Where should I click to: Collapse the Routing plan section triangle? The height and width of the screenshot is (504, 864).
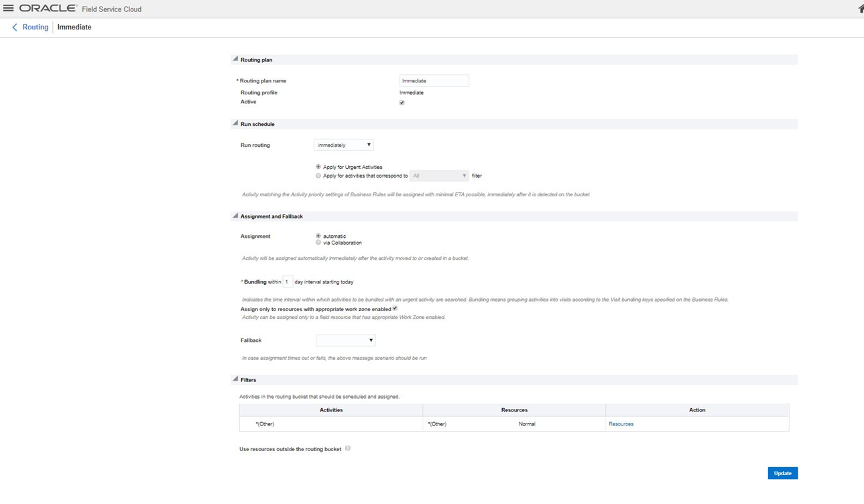(x=235, y=59)
